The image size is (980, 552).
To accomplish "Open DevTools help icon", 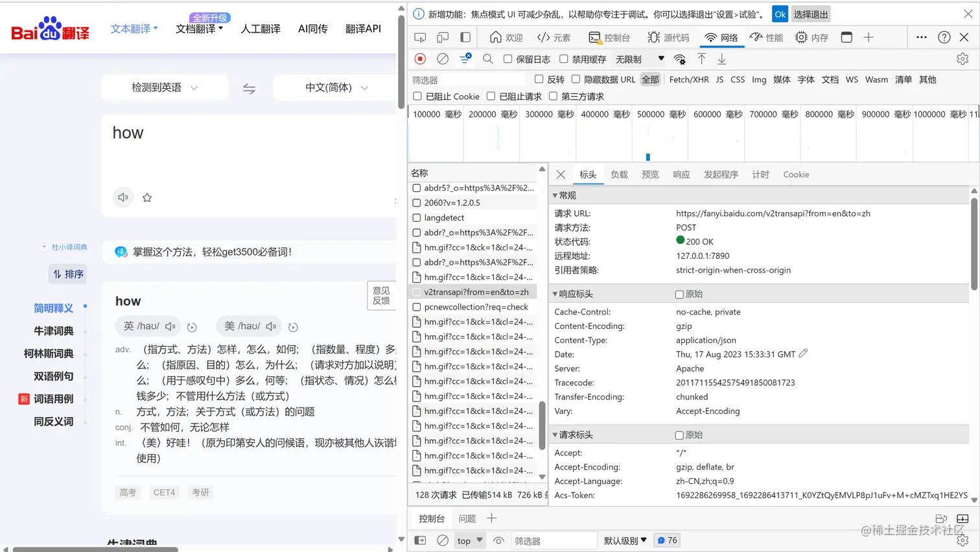I will tap(944, 38).
